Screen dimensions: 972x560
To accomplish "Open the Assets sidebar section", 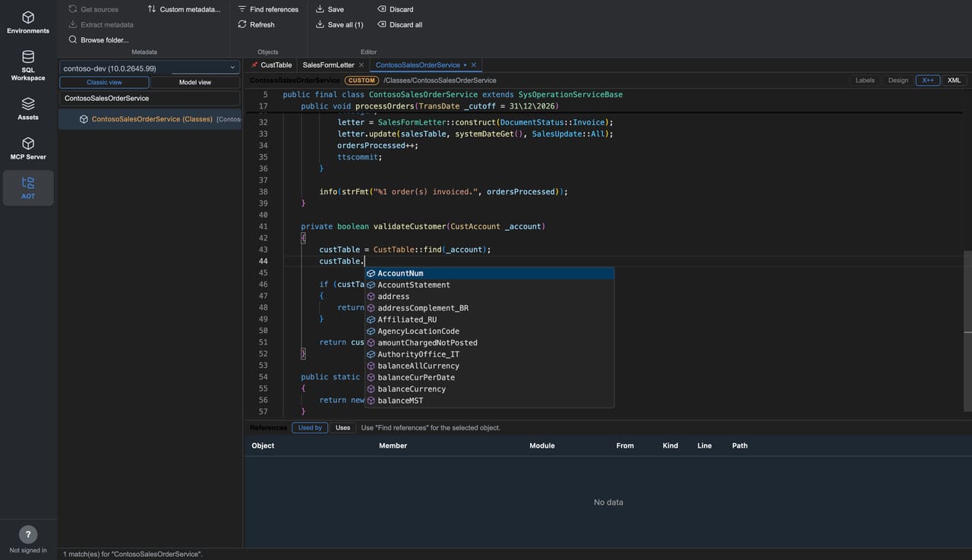I will [28, 109].
